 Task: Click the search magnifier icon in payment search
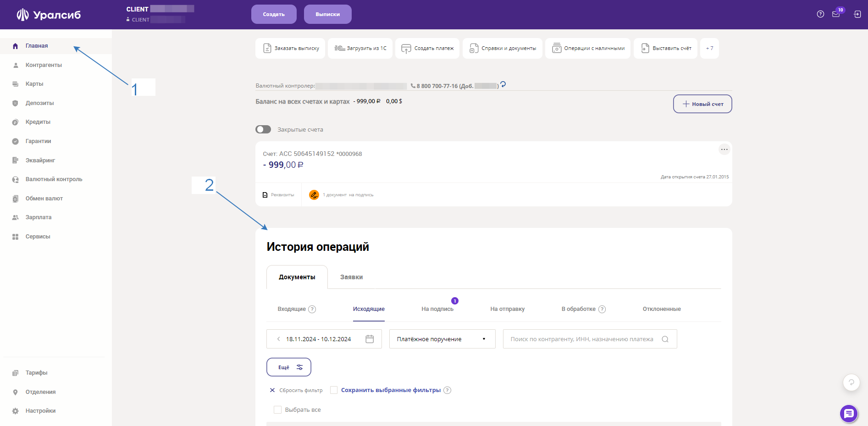[665, 339]
